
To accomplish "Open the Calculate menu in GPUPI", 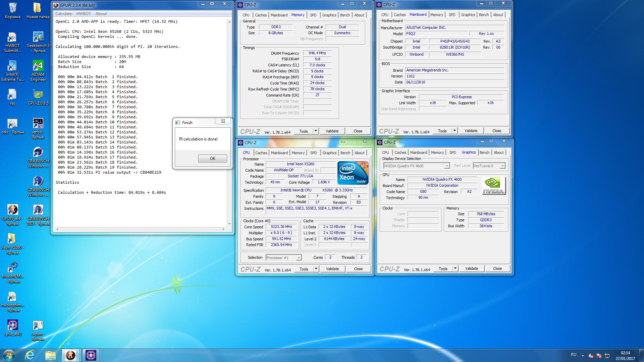I will 63,14.
